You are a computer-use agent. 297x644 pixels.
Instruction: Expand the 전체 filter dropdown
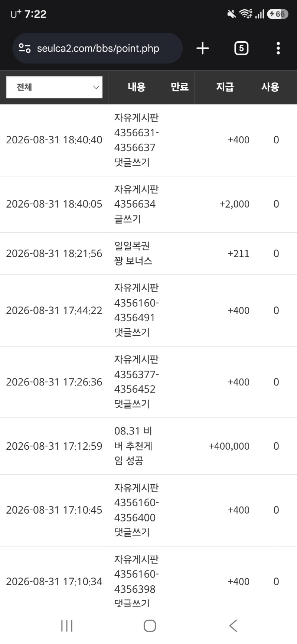54,87
